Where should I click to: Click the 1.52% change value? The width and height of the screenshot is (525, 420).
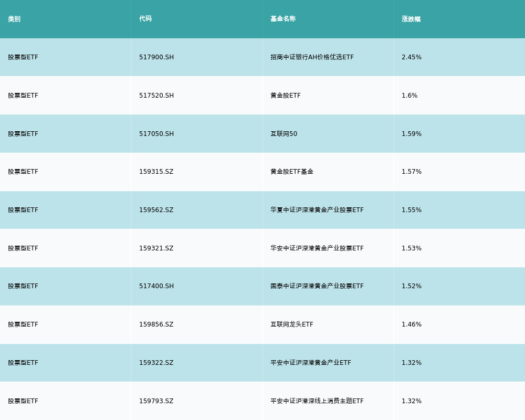tap(412, 286)
